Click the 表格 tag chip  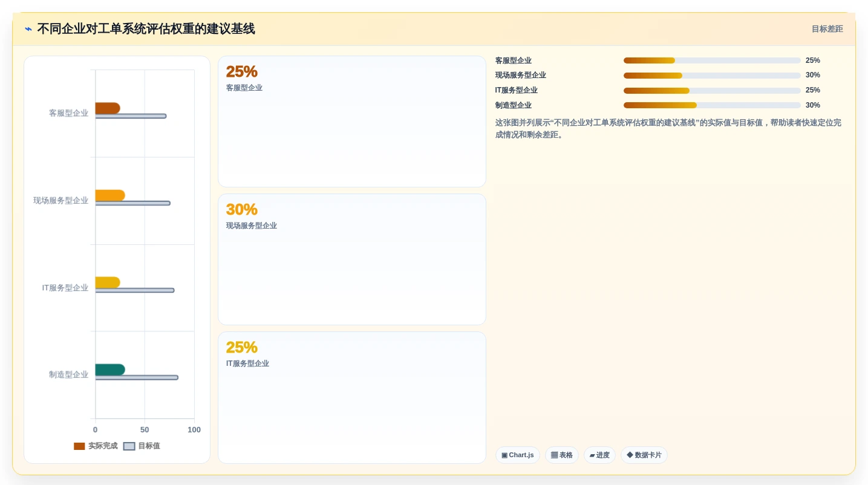point(562,455)
